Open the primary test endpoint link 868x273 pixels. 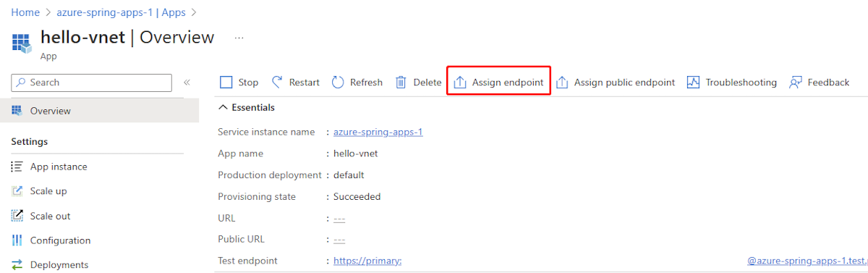click(x=367, y=261)
